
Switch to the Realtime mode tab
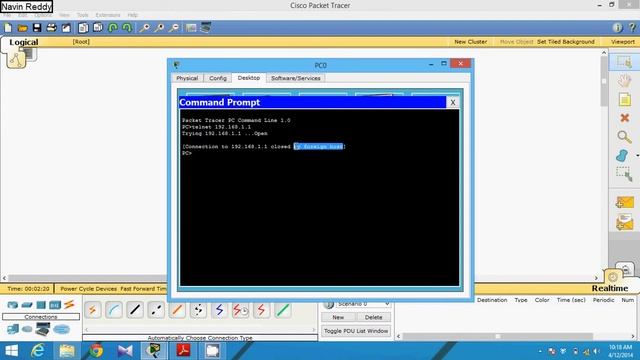pyautogui.click(x=610, y=288)
